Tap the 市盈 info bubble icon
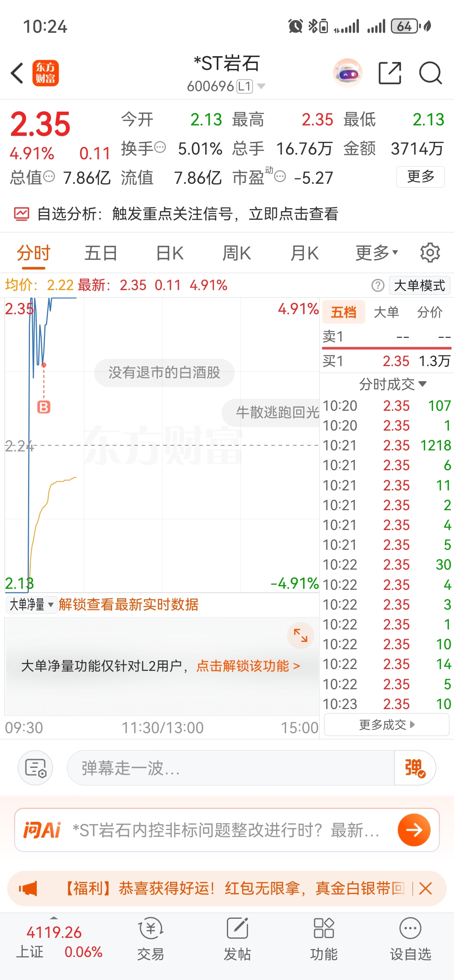Viewport: 454px width, 980px height. (x=280, y=176)
